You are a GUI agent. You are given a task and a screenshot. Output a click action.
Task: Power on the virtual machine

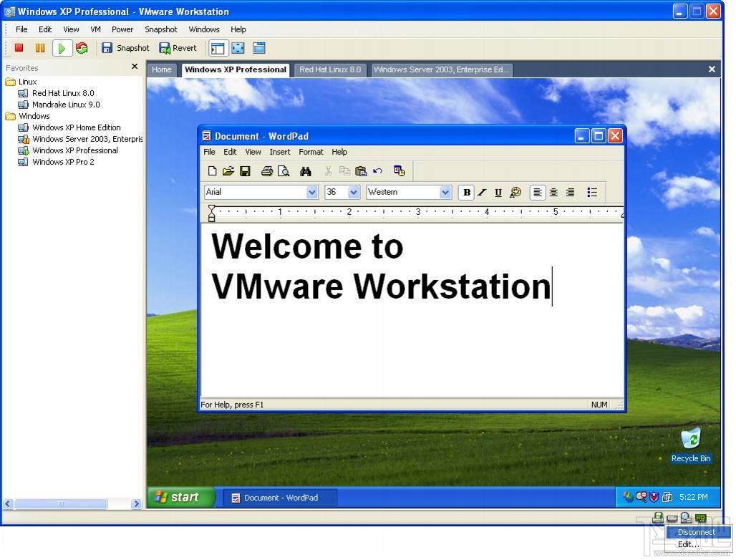coord(62,47)
